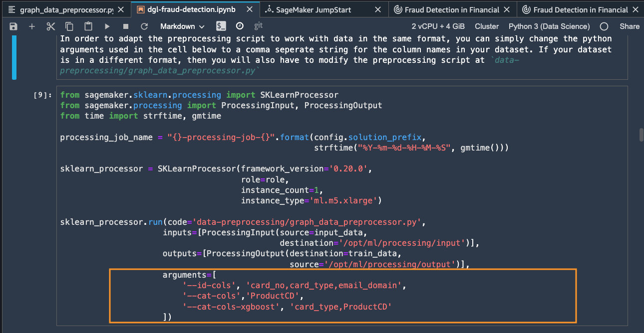Click the git toolbar button
Image resolution: width=644 pixels, height=333 pixels.
[x=258, y=26]
